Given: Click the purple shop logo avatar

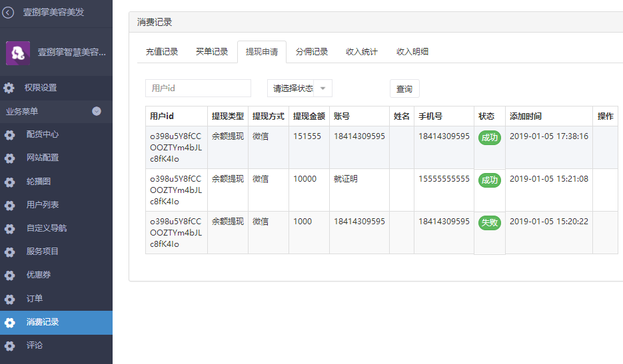Looking at the screenshot, I should pyautogui.click(x=18, y=53).
